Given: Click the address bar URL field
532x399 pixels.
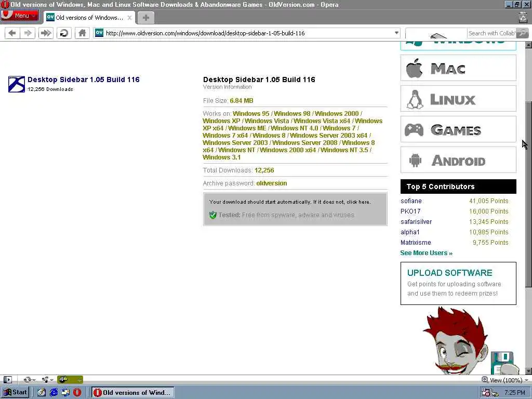Looking at the screenshot, I should 247,33.
